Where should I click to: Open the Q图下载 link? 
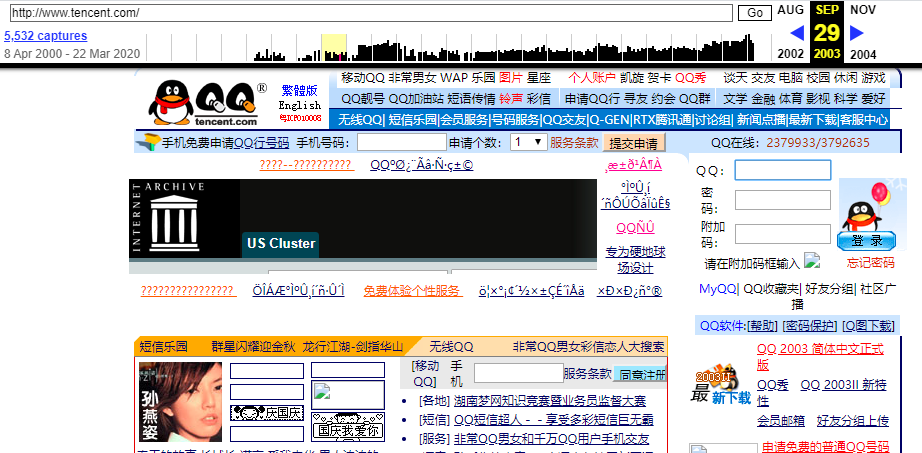pyautogui.click(x=868, y=327)
